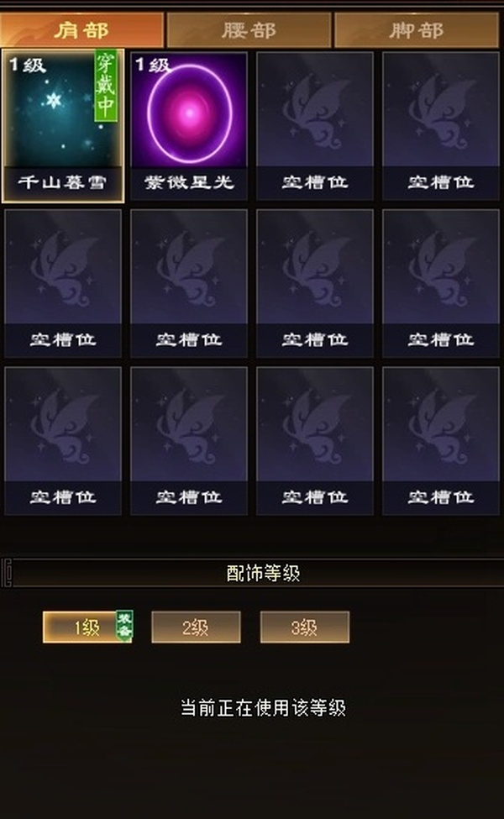
Task: Choose the 2级 accessory level
Action: (x=196, y=627)
